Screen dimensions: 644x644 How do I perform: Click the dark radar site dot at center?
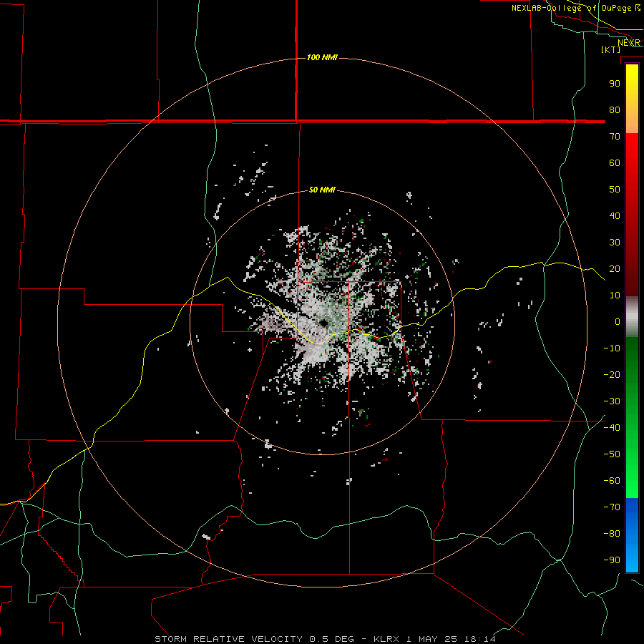(323, 323)
